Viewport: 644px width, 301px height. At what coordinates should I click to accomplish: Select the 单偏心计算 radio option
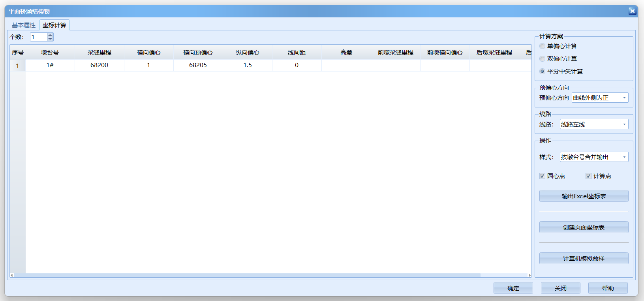(x=543, y=46)
